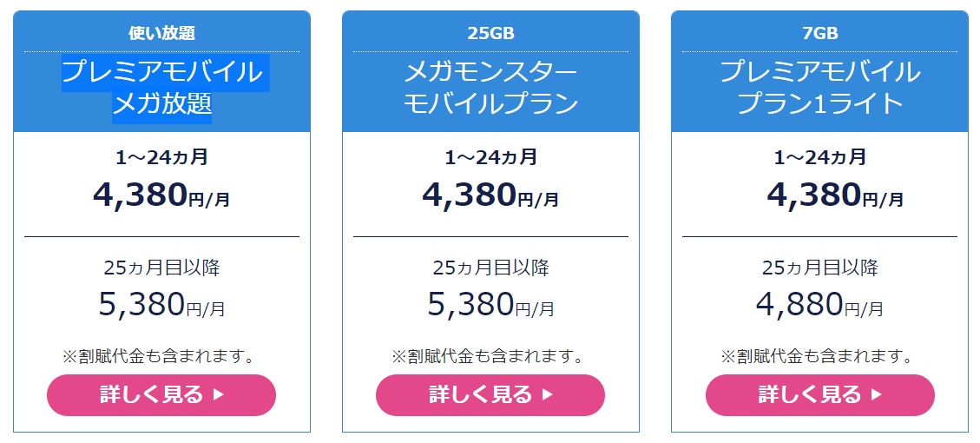Open 詳しく見る for the 25GB メガモンスター plan
980x443 pixels.
[490, 395]
